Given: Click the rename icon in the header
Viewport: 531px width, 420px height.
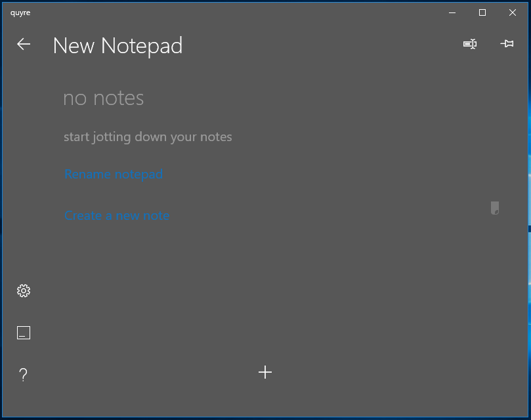Looking at the screenshot, I should 470,44.
